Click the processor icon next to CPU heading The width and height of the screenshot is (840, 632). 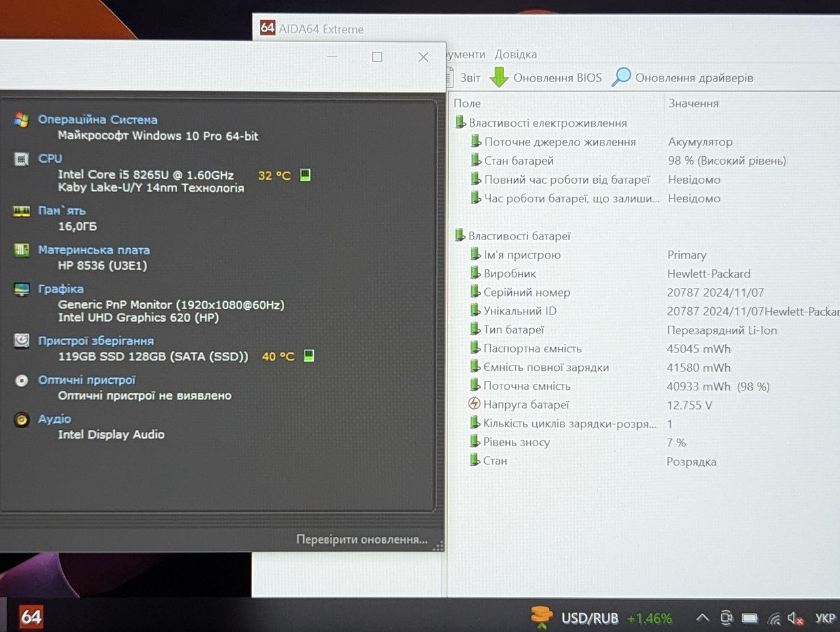22,159
